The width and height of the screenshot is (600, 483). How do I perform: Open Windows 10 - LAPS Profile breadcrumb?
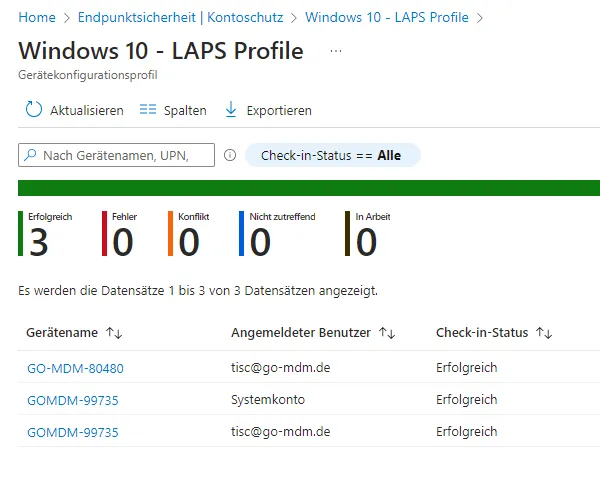coord(387,17)
